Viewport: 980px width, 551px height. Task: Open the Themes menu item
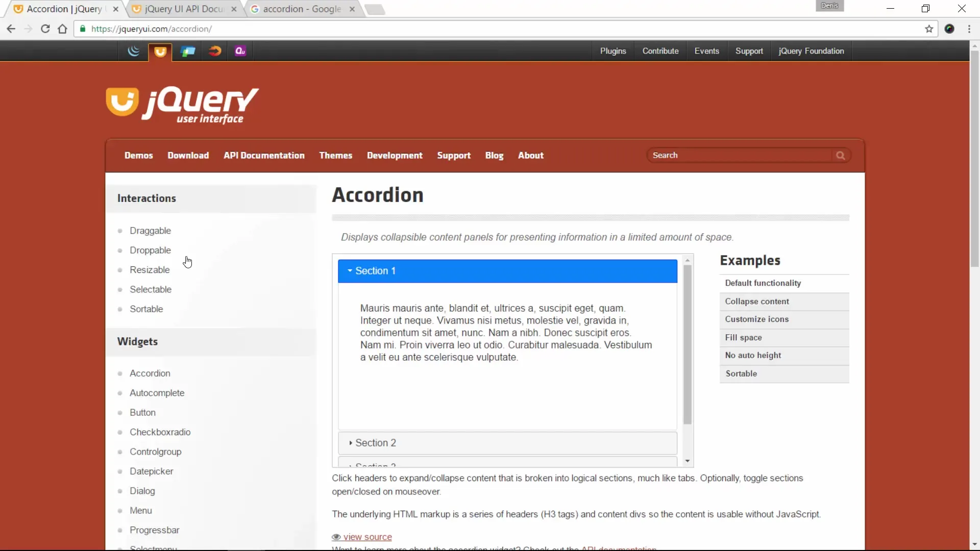(x=335, y=156)
